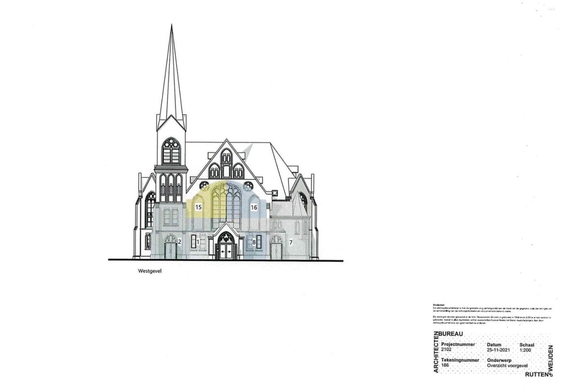Select the Tekeningnummer value 186
The height and width of the screenshot is (392, 588).
click(x=445, y=365)
